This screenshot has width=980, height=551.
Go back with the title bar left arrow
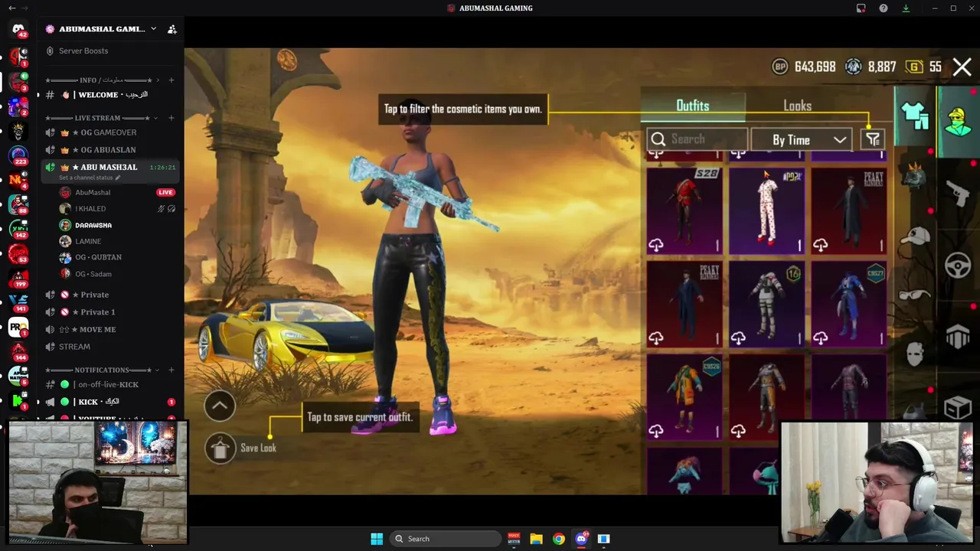(11, 8)
